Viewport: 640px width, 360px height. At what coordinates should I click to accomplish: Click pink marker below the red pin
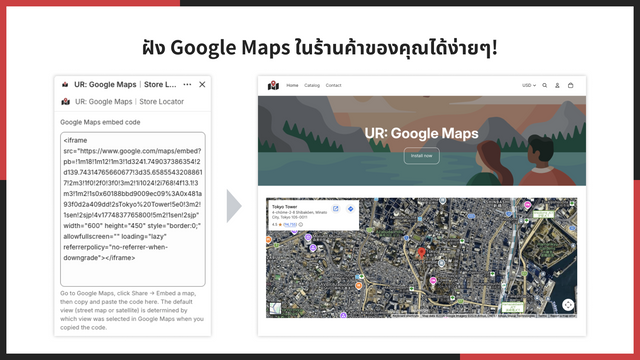tap(433, 280)
